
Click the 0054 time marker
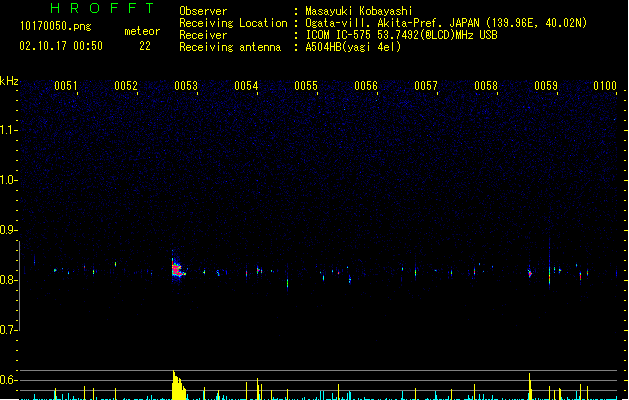point(246,85)
